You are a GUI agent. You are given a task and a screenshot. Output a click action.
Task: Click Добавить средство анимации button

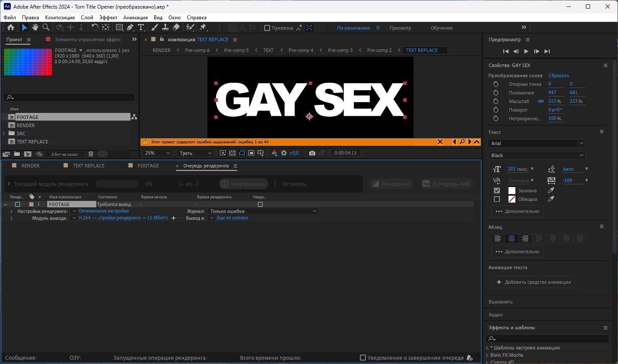tap(533, 282)
